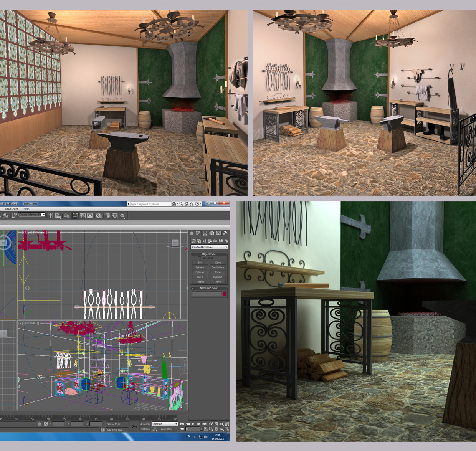Click the quick Render teapot icon

[x=122, y=216]
